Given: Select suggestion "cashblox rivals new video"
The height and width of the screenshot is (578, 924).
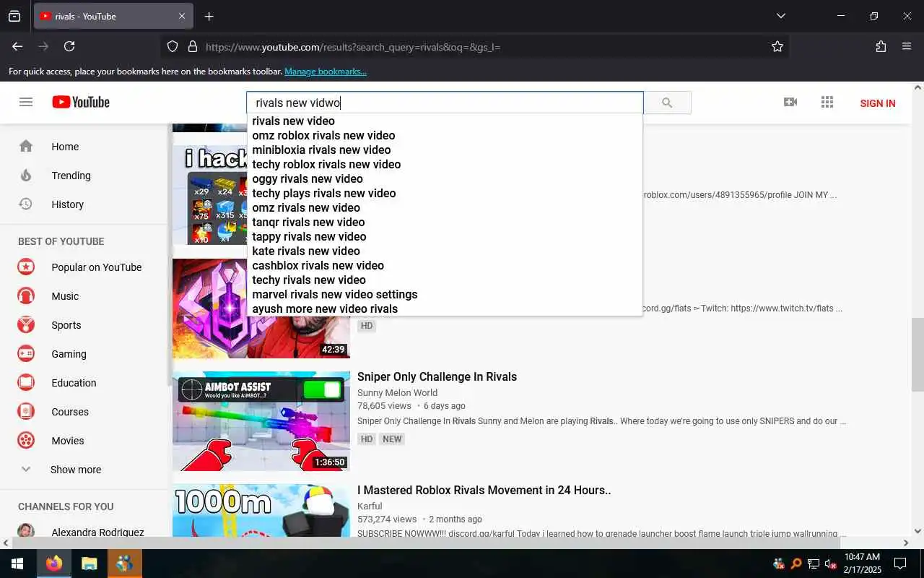Looking at the screenshot, I should pyautogui.click(x=445, y=265).
